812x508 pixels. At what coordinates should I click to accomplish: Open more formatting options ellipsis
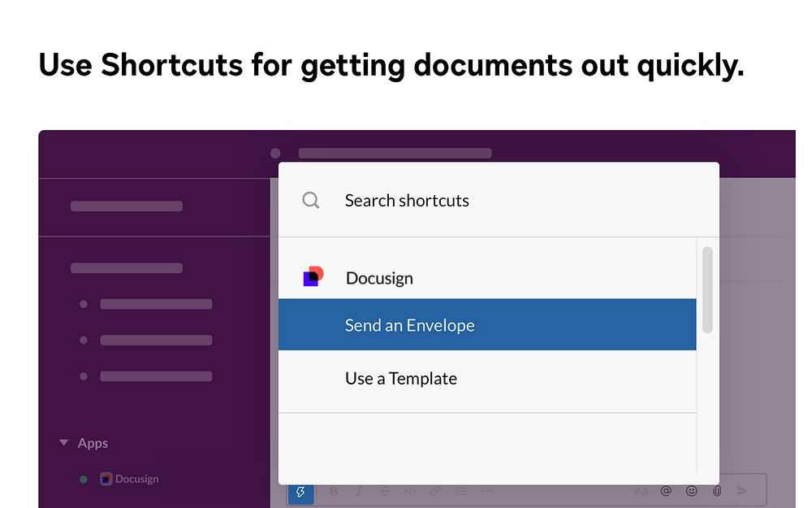click(486, 490)
